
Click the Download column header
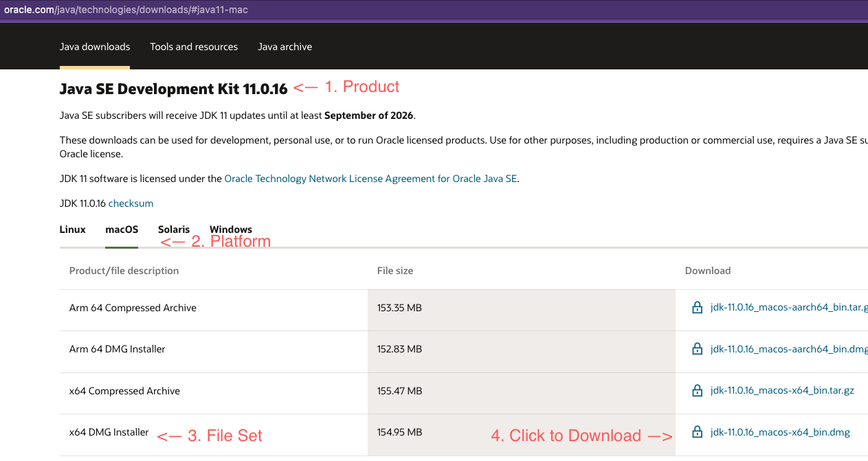pos(708,271)
